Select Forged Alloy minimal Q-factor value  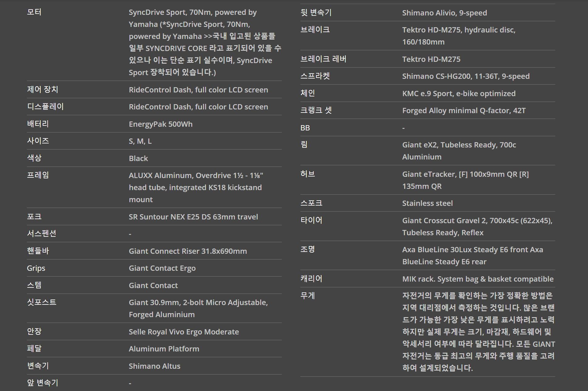464,110
